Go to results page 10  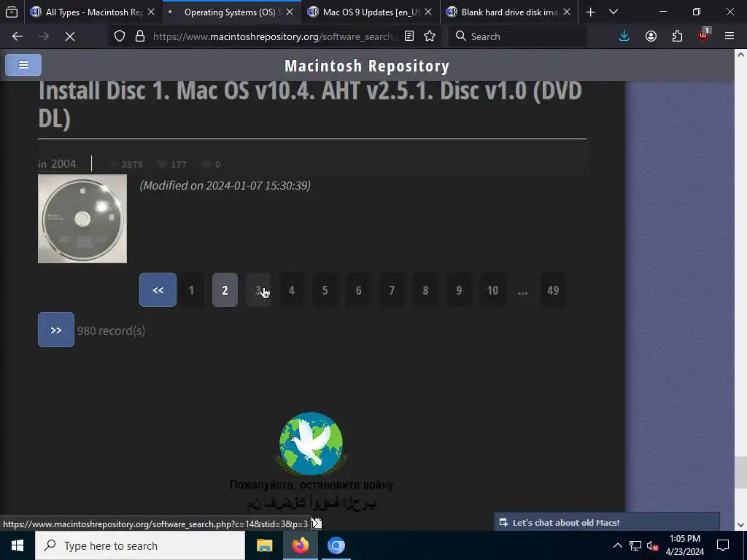(x=492, y=290)
